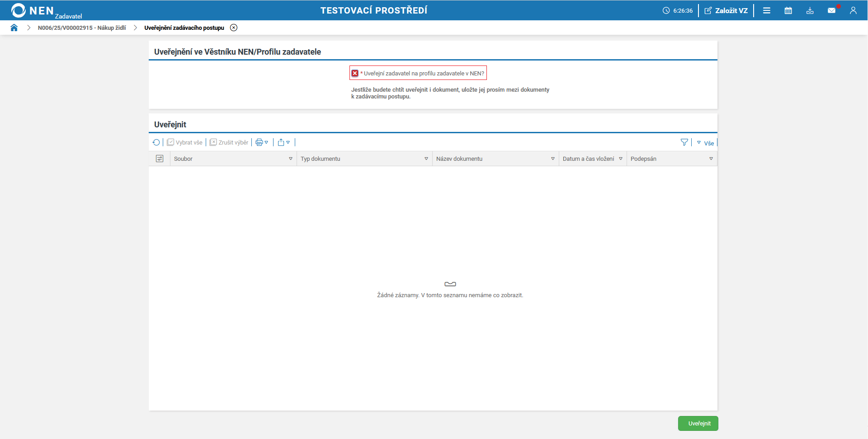The image size is (868, 439).
Task: Refresh the Uveřejnit document list
Action: click(x=156, y=142)
